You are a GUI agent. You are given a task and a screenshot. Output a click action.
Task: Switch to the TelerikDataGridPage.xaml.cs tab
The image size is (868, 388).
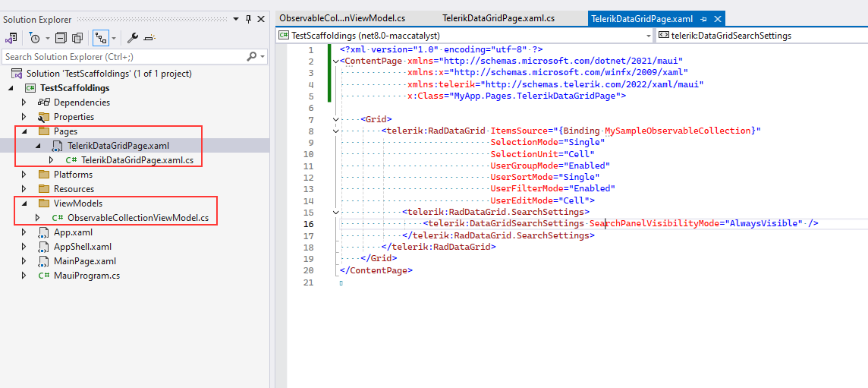pos(498,18)
